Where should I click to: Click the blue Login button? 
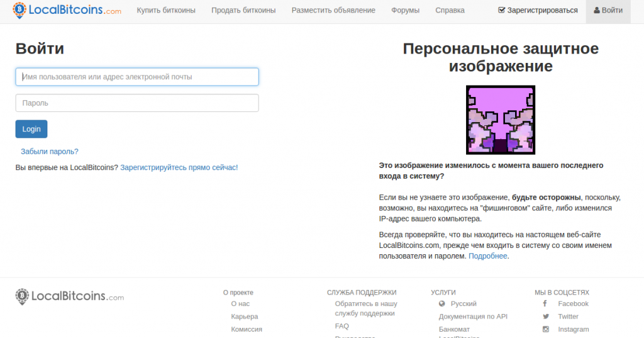point(31,129)
